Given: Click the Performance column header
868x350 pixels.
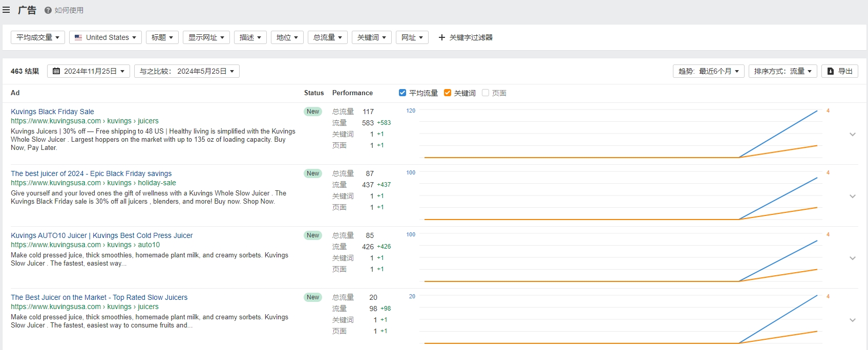Looking at the screenshot, I should point(352,93).
